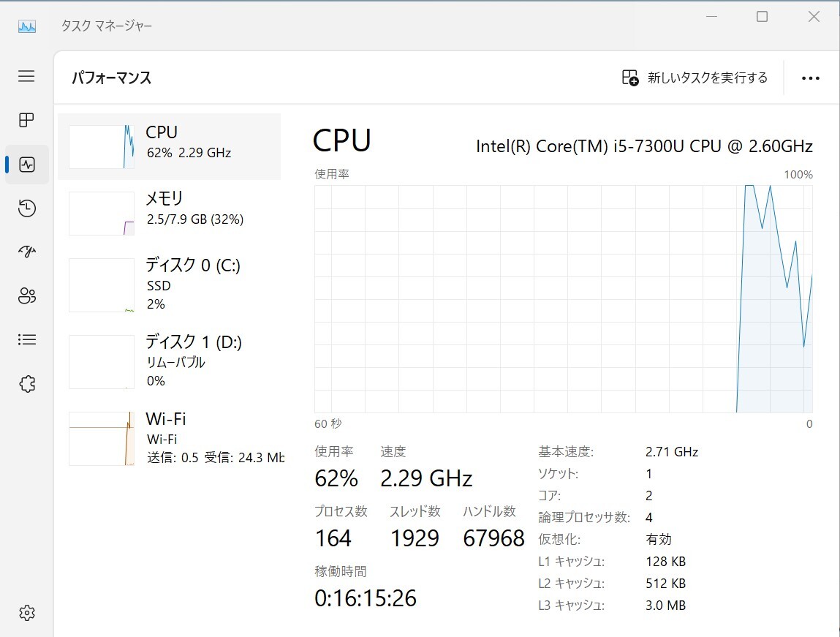This screenshot has width=840, height=637.
Task: Select the Performance page icon
Action: click(x=27, y=165)
